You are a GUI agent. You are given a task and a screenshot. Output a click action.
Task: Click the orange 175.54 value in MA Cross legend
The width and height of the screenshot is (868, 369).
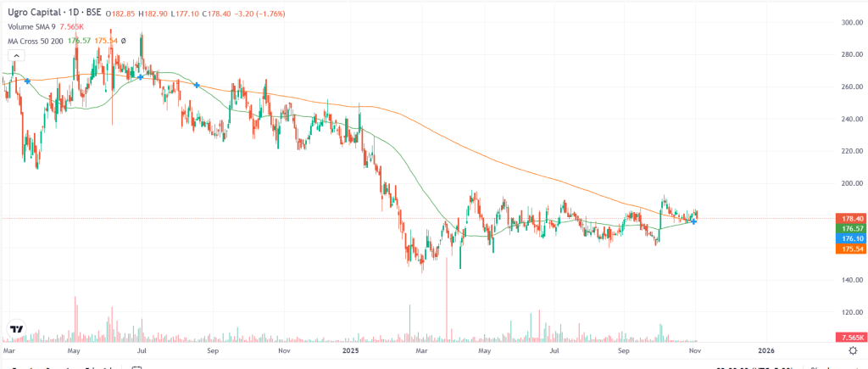click(x=108, y=41)
